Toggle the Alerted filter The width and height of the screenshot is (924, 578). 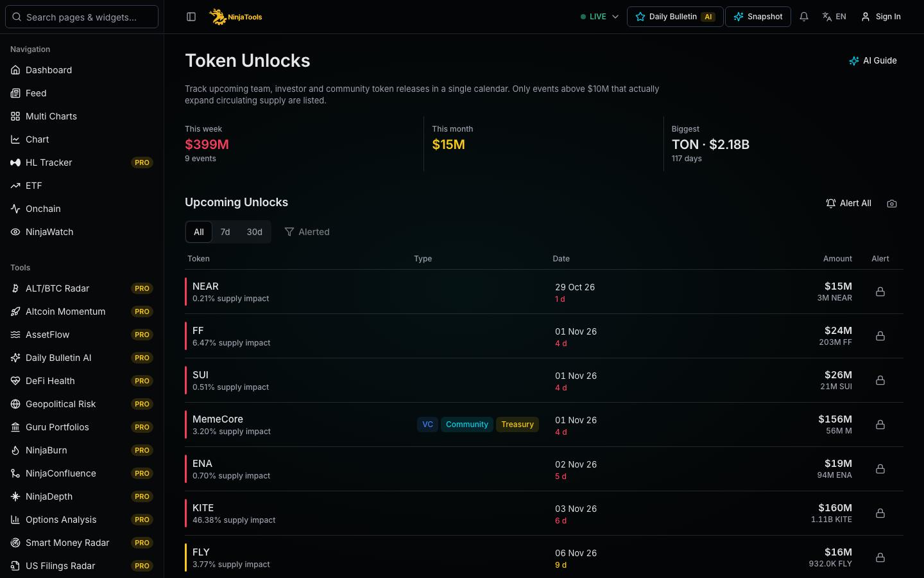click(307, 232)
